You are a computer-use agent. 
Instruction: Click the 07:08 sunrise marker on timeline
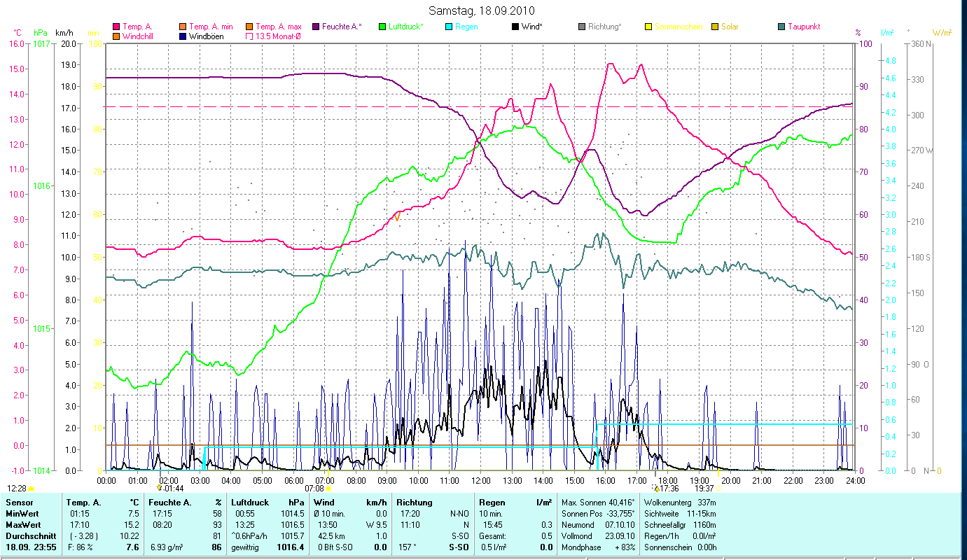315,488
